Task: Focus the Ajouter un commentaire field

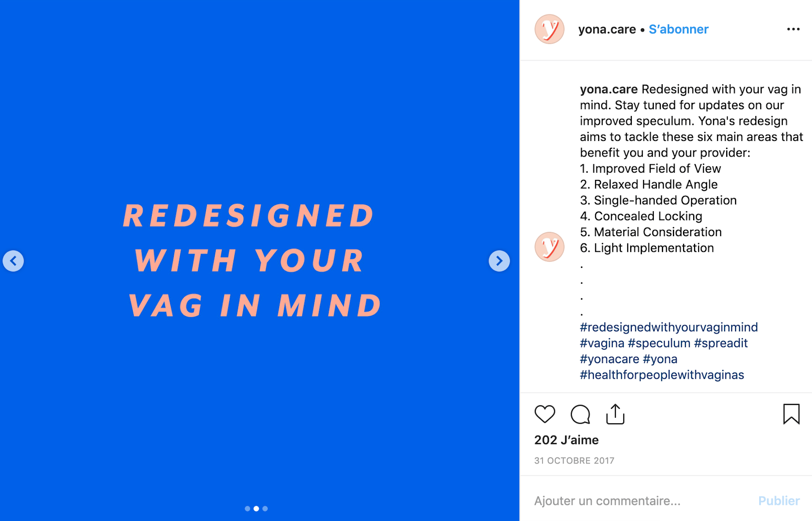Action: [x=641, y=501]
